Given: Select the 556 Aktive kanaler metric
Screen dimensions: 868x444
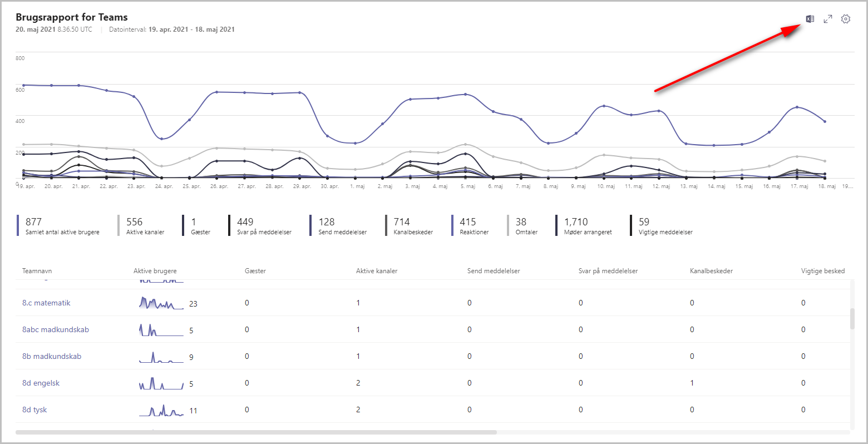Looking at the screenshot, I should [x=142, y=225].
